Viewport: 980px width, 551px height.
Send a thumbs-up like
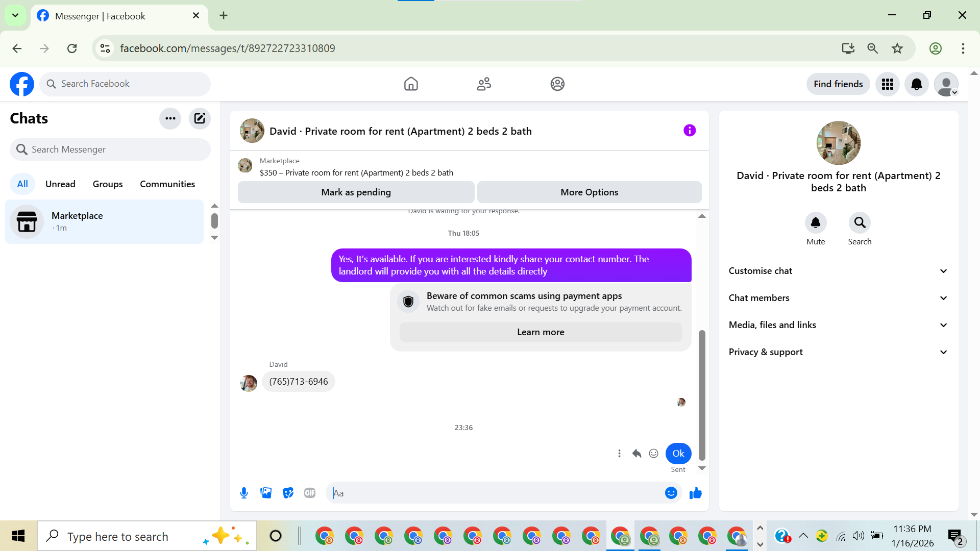[x=695, y=493]
